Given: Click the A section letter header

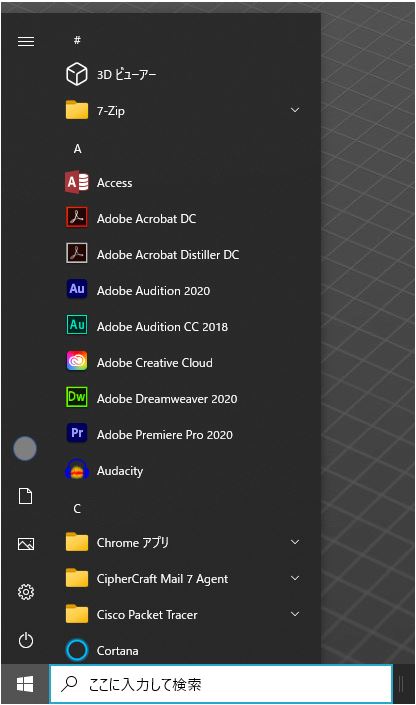Looking at the screenshot, I should (x=77, y=149).
